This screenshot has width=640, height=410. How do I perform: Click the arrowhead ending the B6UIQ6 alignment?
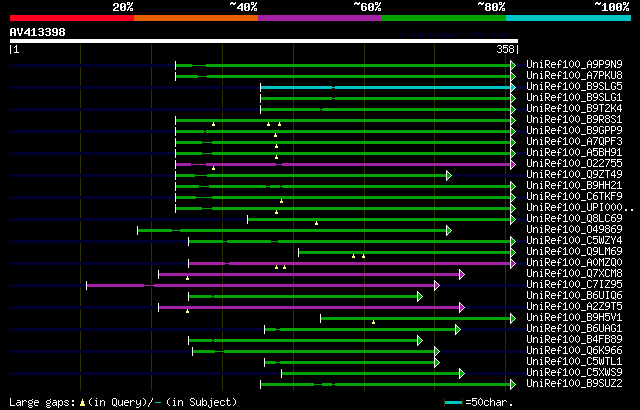420,297
